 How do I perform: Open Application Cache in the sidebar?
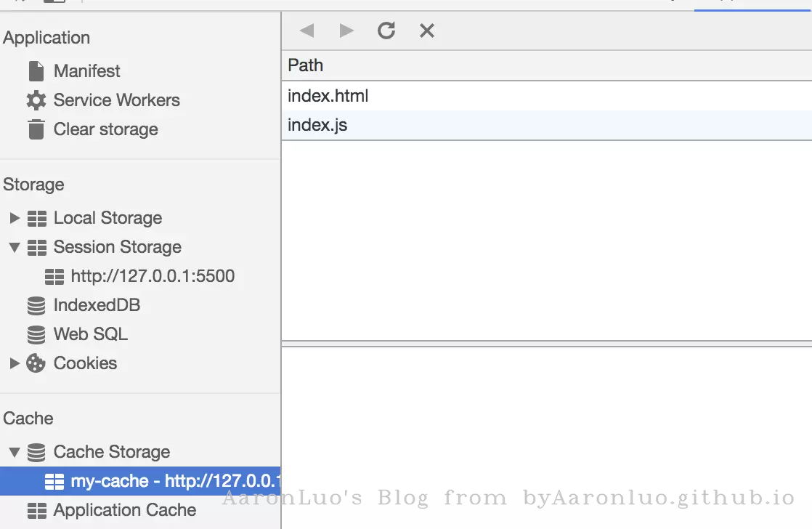coord(124,510)
